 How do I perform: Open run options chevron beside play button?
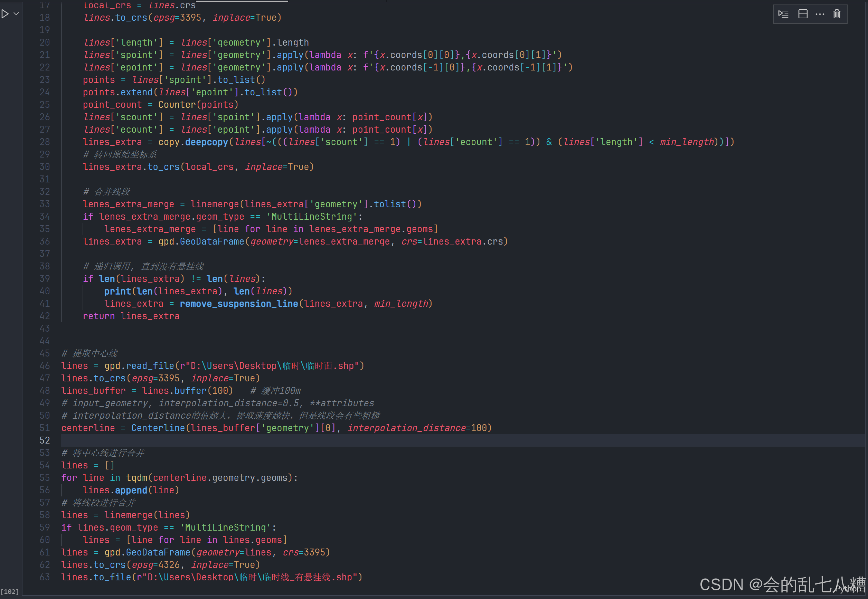point(16,14)
